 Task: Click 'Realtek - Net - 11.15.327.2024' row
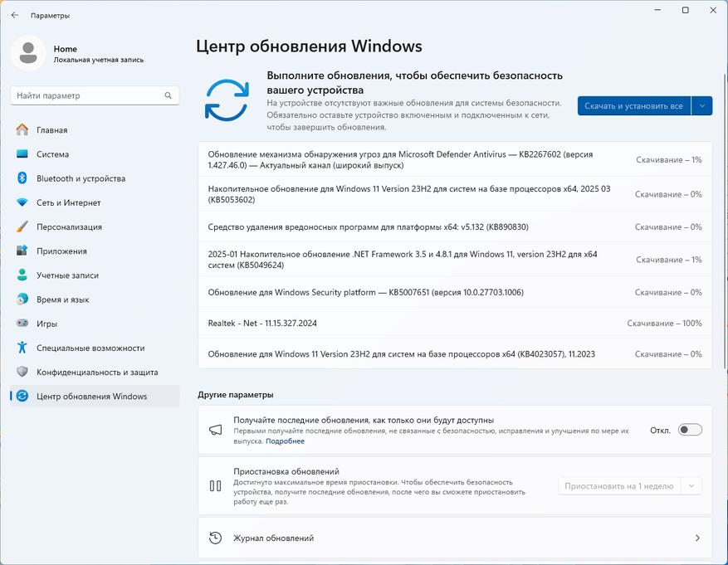[x=455, y=323]
